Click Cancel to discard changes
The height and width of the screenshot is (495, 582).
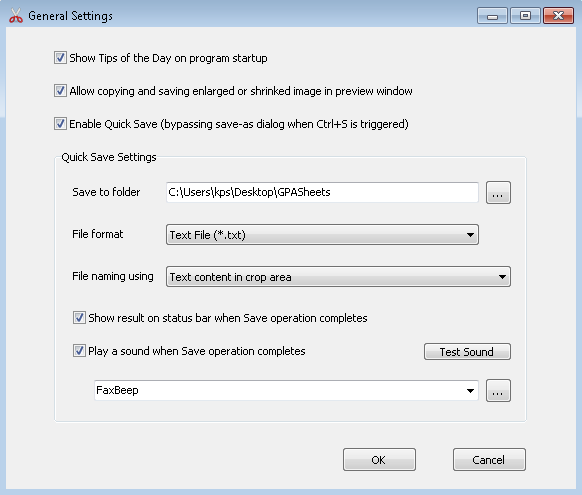click(x=489, y=460)
